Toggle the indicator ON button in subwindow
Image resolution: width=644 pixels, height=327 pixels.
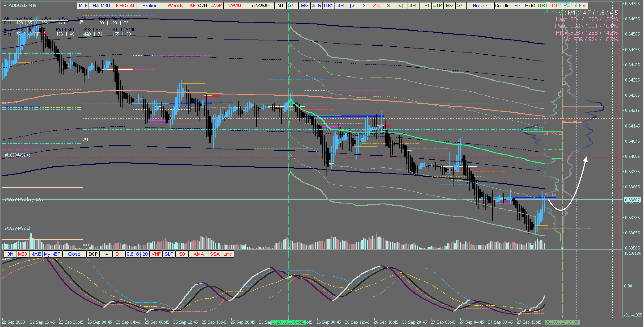pos(10,254)
